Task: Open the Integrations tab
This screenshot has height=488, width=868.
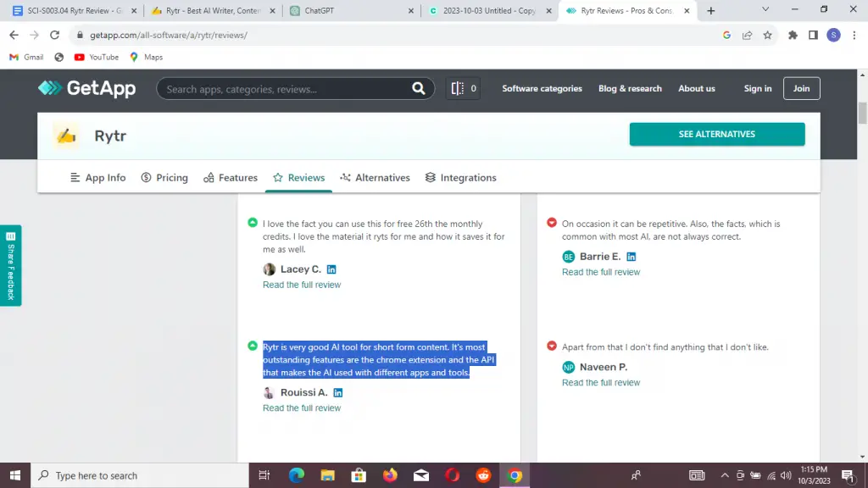Action: pos(460,178)
